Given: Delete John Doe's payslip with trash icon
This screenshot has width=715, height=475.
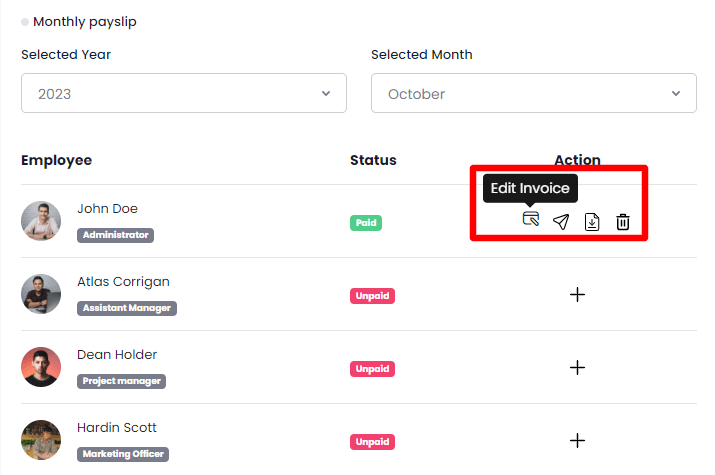Looking at the screenshot, I should (x=623, y=221).
